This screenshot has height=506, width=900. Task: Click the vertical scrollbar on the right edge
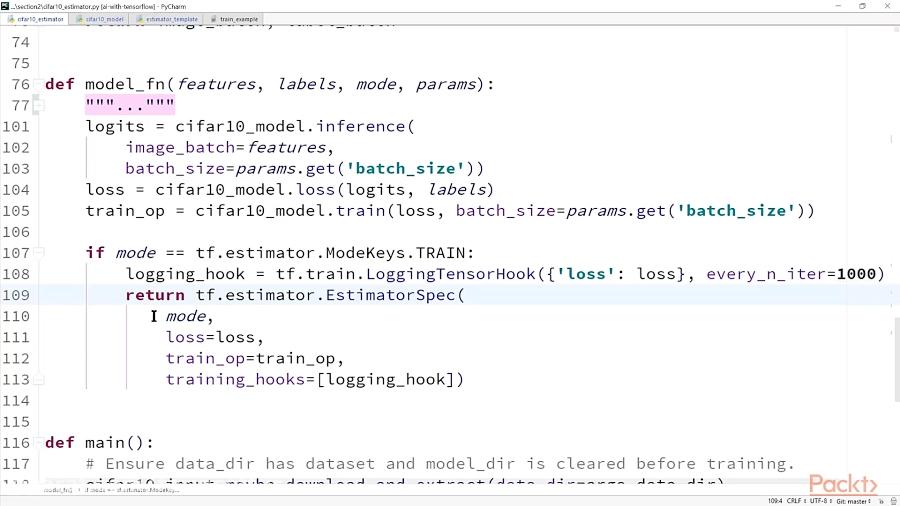[x=895, y=340]
